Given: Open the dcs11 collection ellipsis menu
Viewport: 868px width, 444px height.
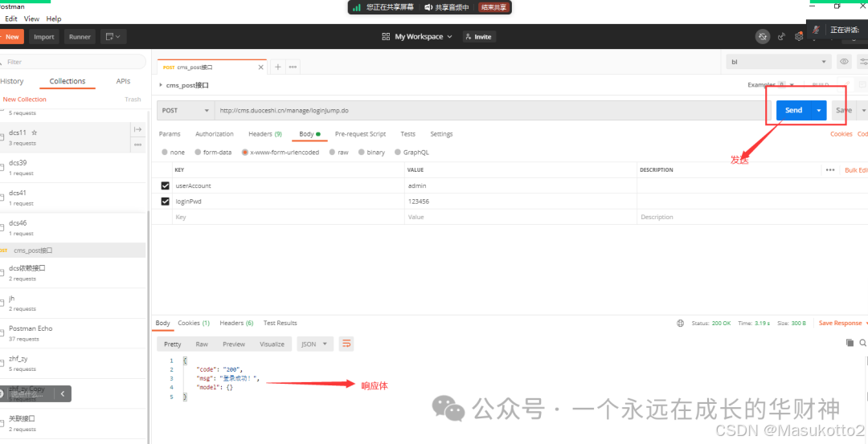Looking at the screenshot, I should click(x=138, y=145).
